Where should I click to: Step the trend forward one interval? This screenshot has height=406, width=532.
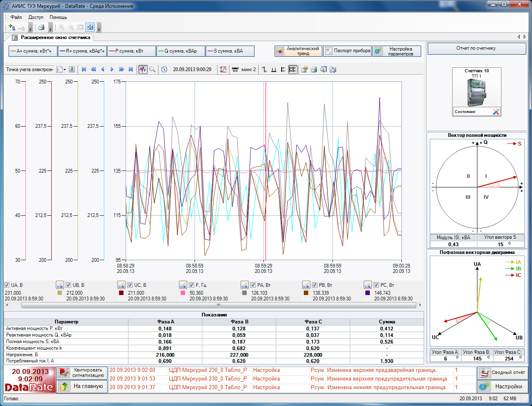(x=112, y=69)
